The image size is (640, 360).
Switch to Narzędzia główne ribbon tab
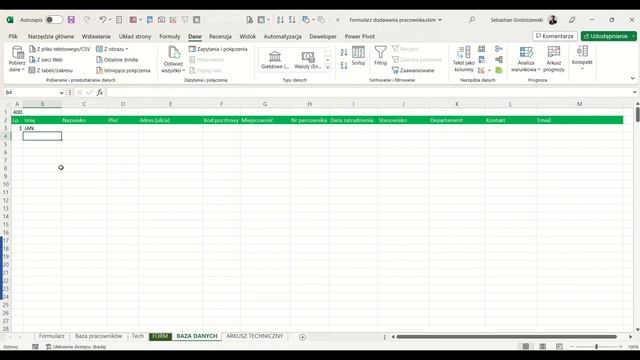click(51, 36)
